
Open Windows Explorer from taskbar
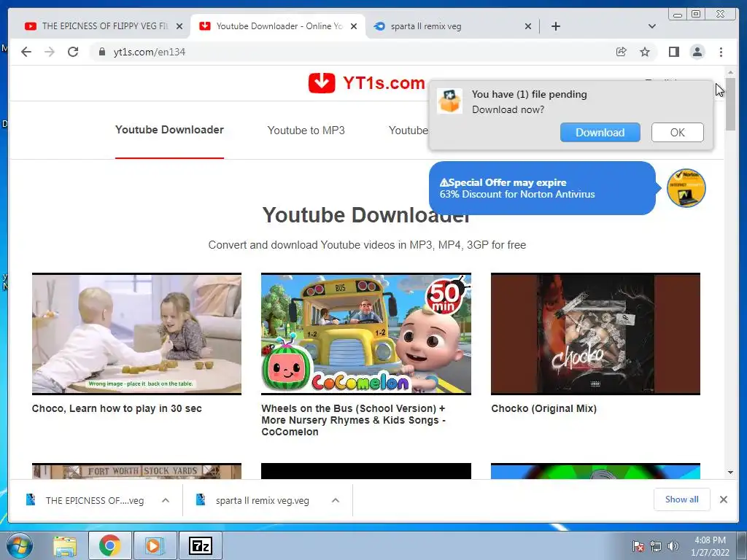[65, 545]
